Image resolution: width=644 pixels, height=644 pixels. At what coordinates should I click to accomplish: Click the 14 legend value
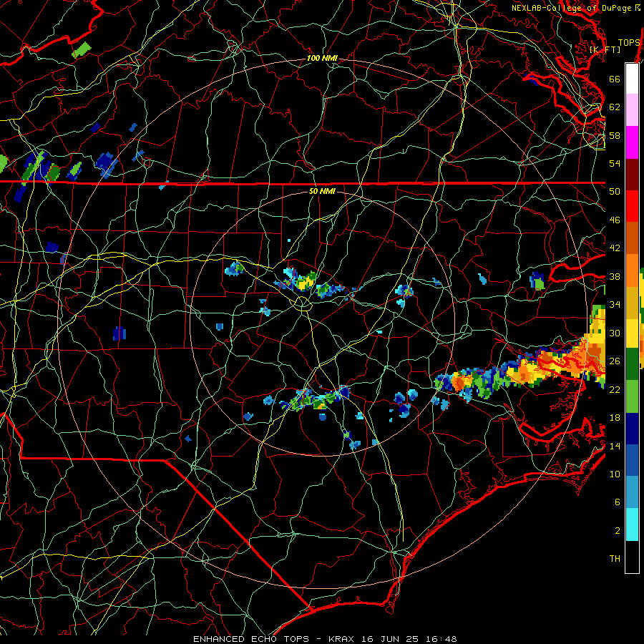point(615,446)
